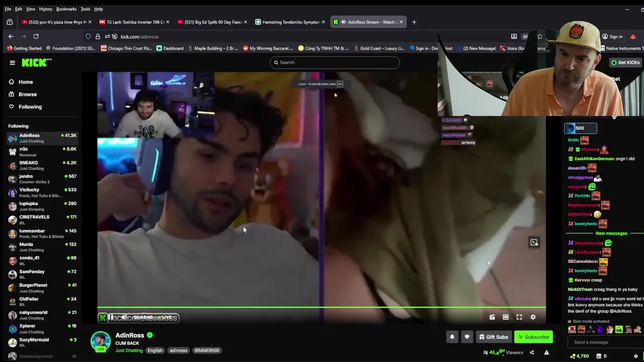Click popout icon on video right edge
The width and height of the screenshot is (644, 362).
point(534,242)
